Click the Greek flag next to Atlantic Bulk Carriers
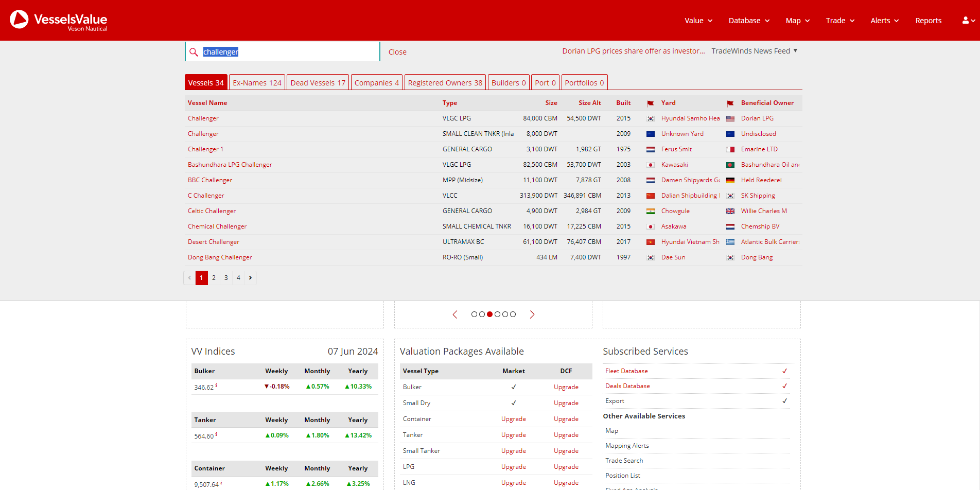 tap(730, 242)
